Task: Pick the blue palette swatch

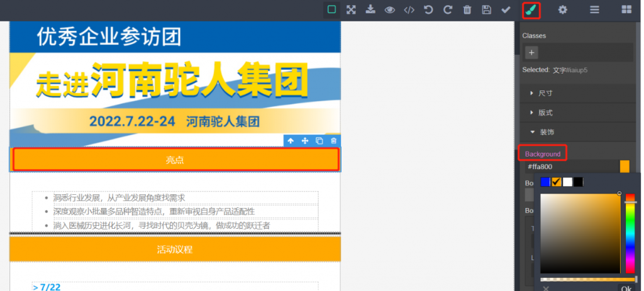Action: tap(545, 182)
